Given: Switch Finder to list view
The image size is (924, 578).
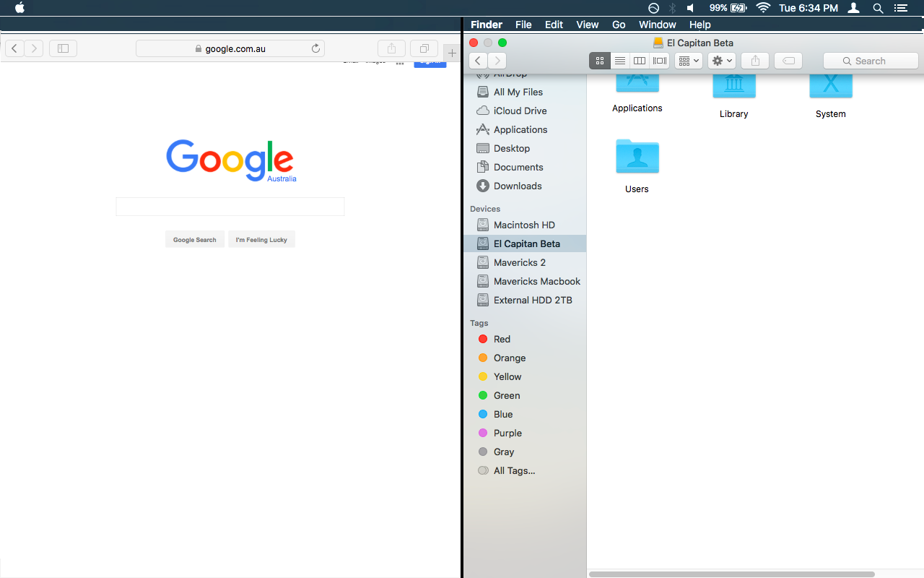Looking at the screenshot, I should coord(619,61).
